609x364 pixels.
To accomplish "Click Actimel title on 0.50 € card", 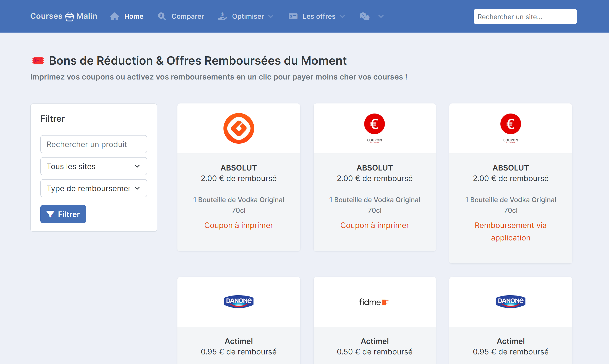I will [x=375, y=341].
